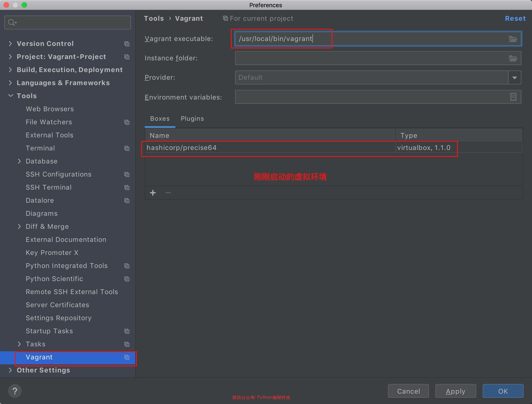Image resolution: width=532 pixels, height=404 pixels.
Task: Click the plus icon to add box
Action: pyautogui.click(x=153, y=193)
